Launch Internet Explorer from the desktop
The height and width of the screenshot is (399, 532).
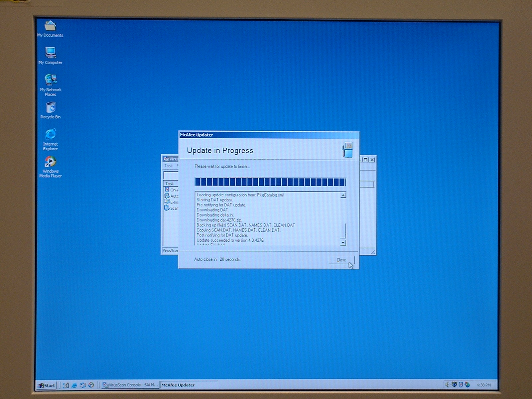[51, 134]
